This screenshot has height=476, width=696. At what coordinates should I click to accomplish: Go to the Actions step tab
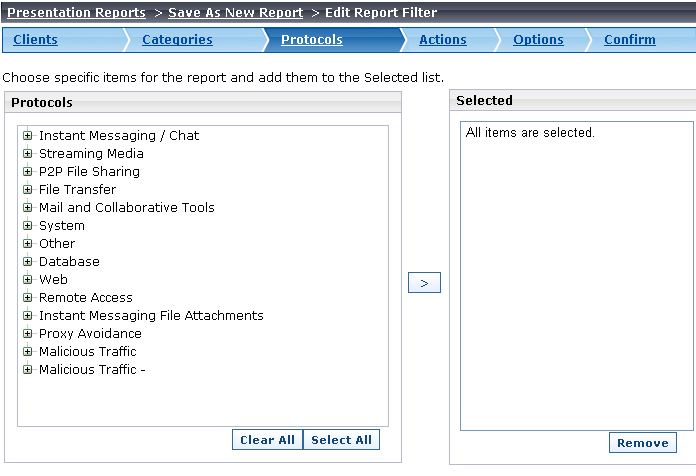pyautogui.click(x=443, y=40)
